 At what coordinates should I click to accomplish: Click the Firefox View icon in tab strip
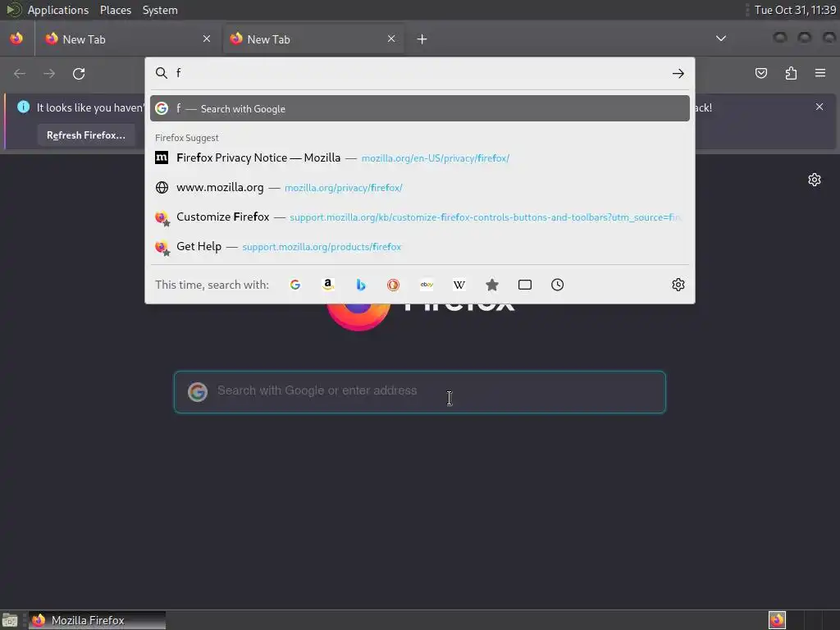coord(16,39)
